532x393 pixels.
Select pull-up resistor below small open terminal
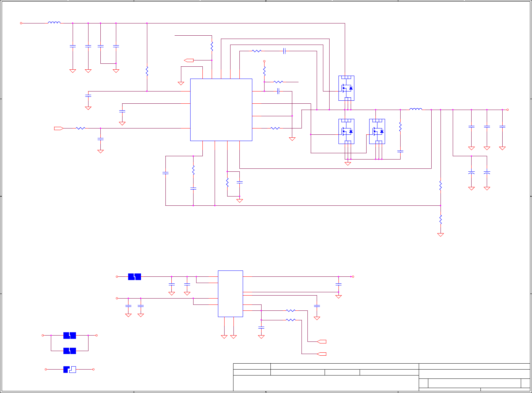coord(264,71)
